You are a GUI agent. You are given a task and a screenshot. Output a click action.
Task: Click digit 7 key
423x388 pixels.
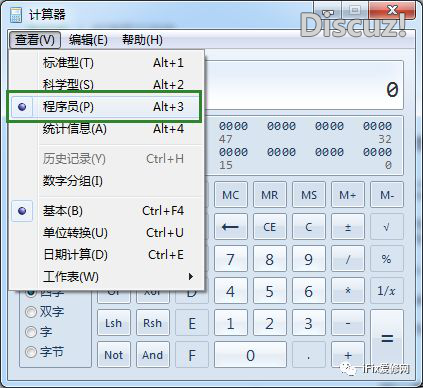[231, 259]
